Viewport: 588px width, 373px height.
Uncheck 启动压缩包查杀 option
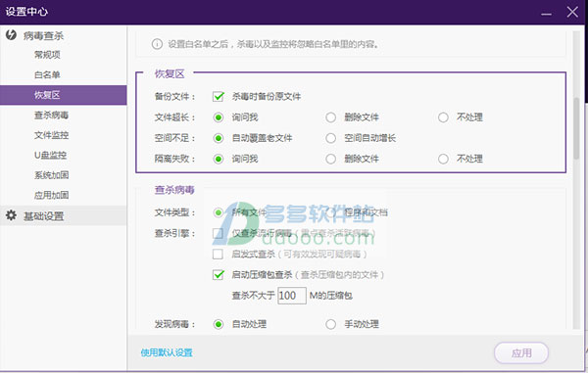pyautogui.click(x=218, y=275)
